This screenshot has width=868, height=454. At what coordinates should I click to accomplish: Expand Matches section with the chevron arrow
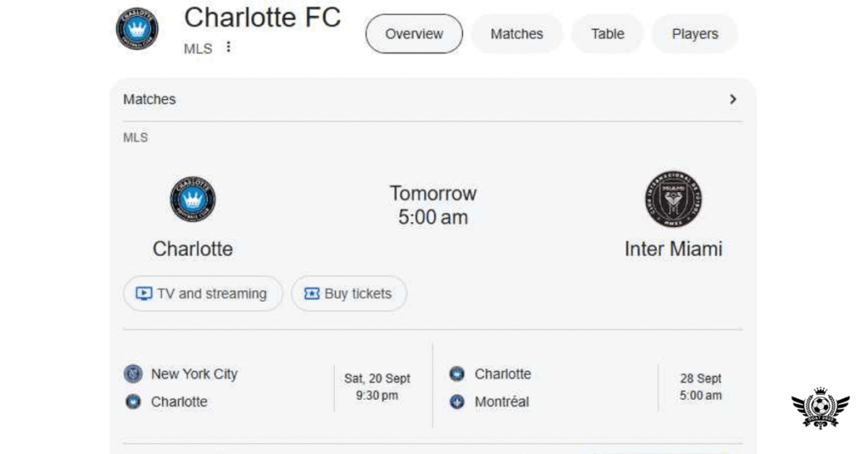pos(732,99)
